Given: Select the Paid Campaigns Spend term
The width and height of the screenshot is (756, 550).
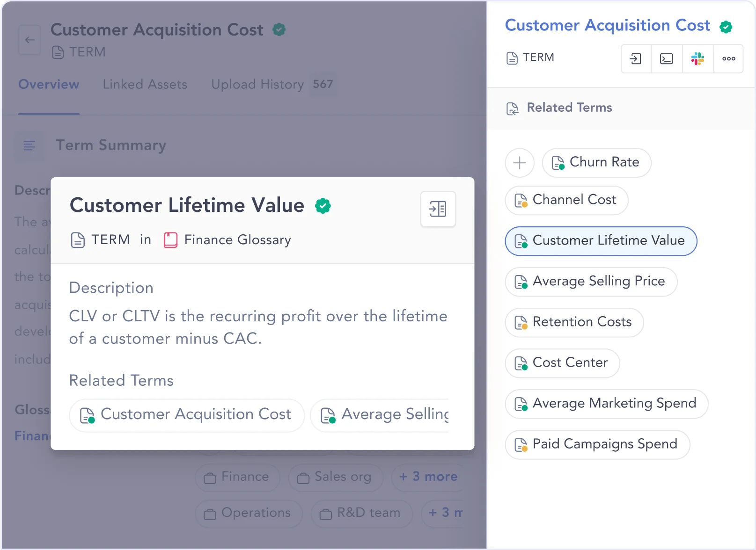Looking at the screenshot, I should click(x=597, y=444).
